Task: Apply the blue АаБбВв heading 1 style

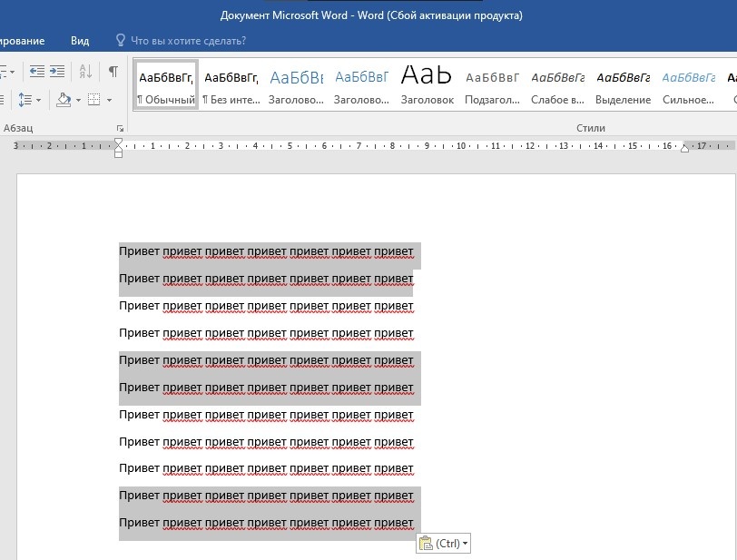Action: (x=296, y=85)
